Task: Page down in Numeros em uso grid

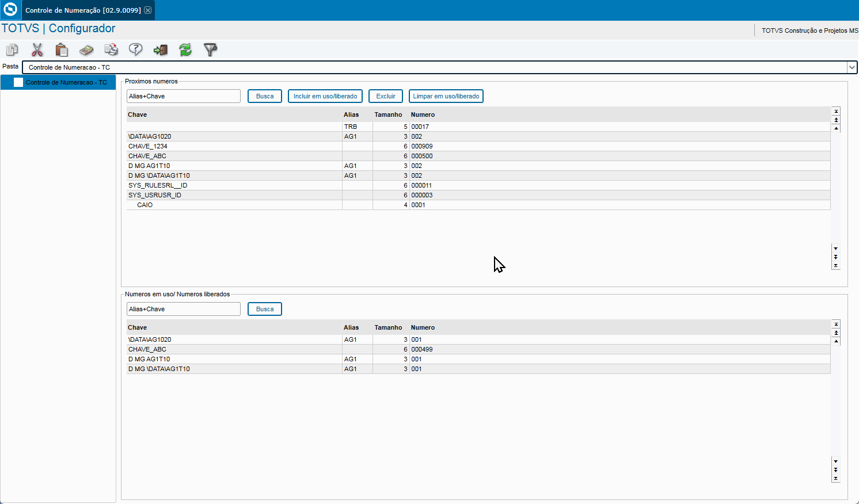Action: pos(836,470)
